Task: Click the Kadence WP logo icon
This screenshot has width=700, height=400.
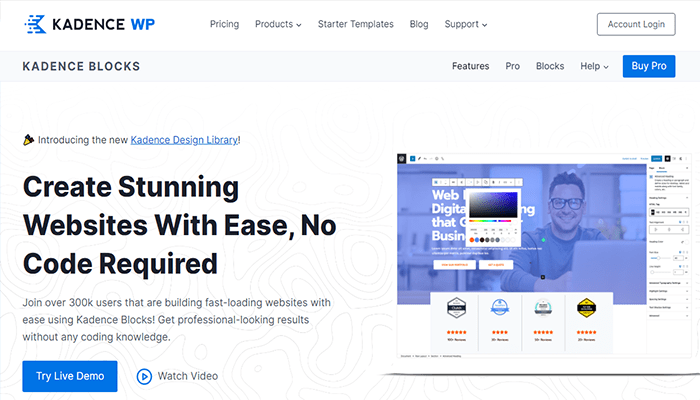Action: 38,24
